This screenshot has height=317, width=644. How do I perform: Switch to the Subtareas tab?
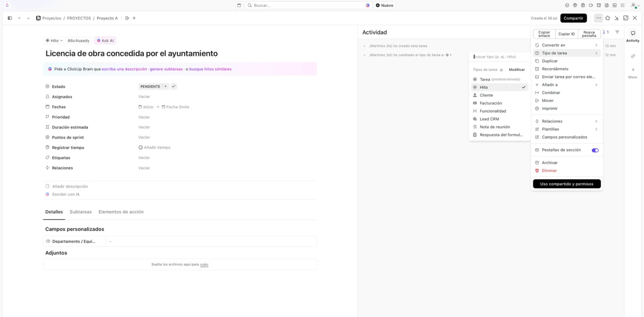tap(80, 212)
